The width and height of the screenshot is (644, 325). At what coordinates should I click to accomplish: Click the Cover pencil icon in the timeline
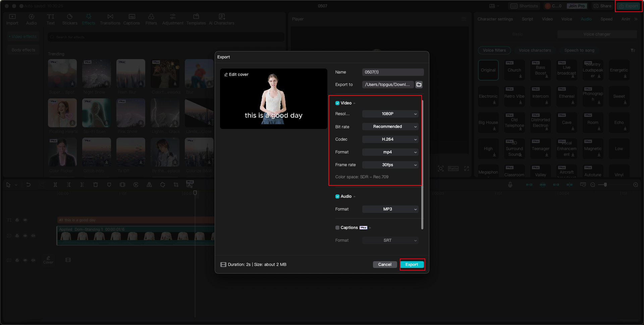48,258
